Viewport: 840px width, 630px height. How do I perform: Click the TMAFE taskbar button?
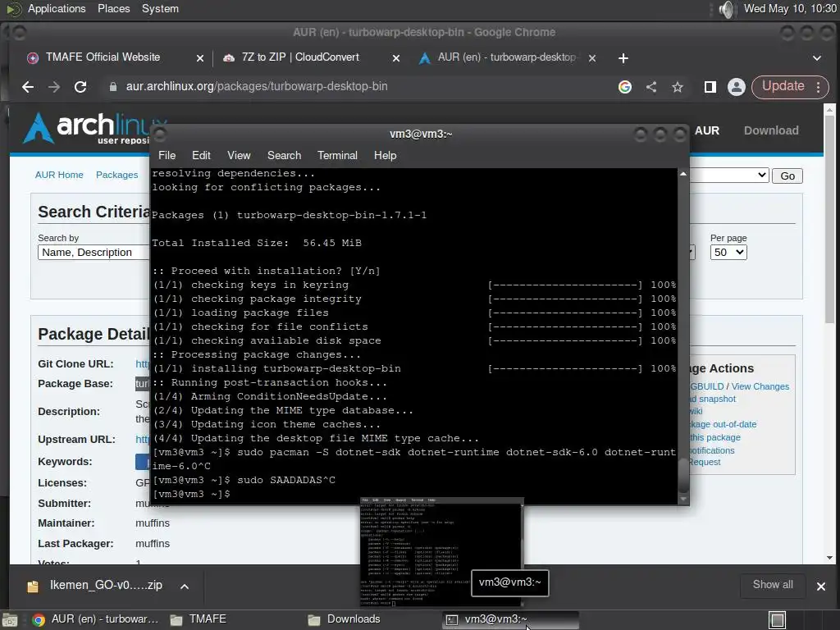(x=199, y=619)
